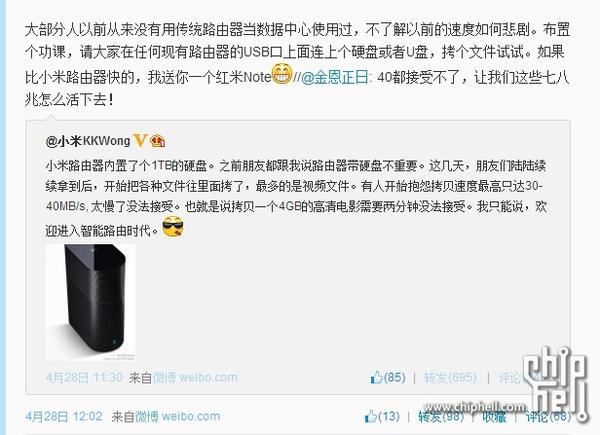Click the grinning emoji after 红米Note
This screenshot has width=600, height=435.
282,73
